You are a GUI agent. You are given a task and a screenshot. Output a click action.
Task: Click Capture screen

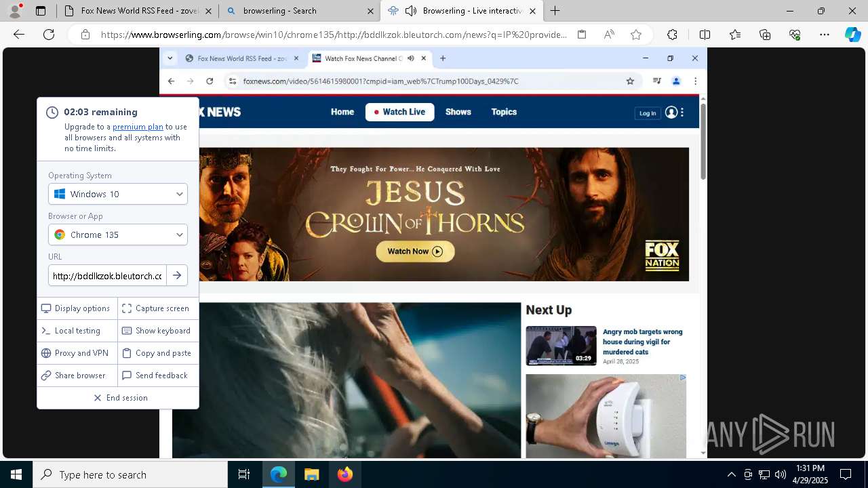coord(158,308)
